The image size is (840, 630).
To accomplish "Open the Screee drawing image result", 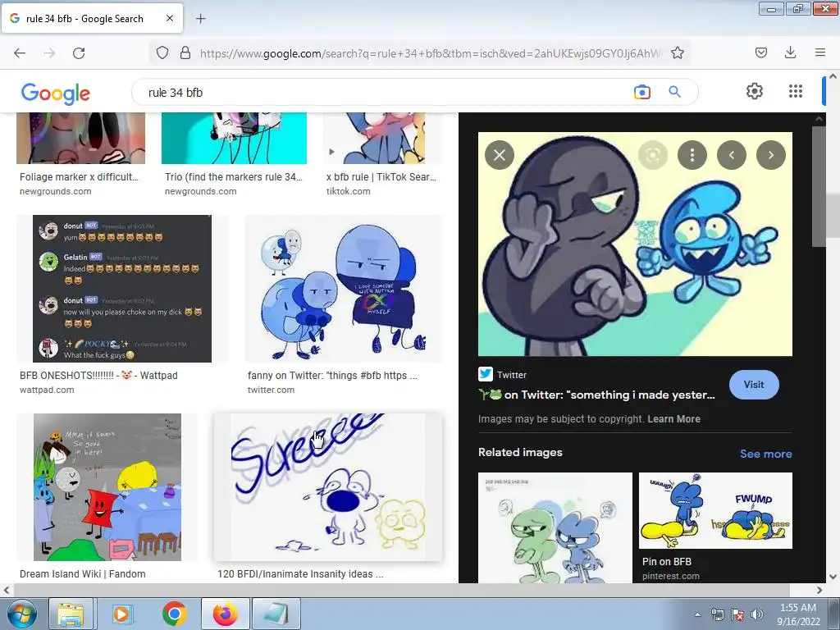I will point(328,487).
